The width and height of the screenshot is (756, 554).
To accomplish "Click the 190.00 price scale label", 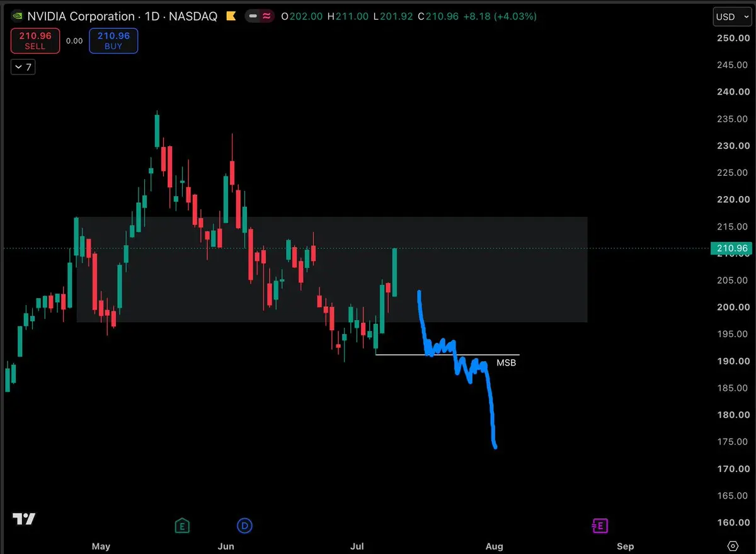I will point(732,361).
